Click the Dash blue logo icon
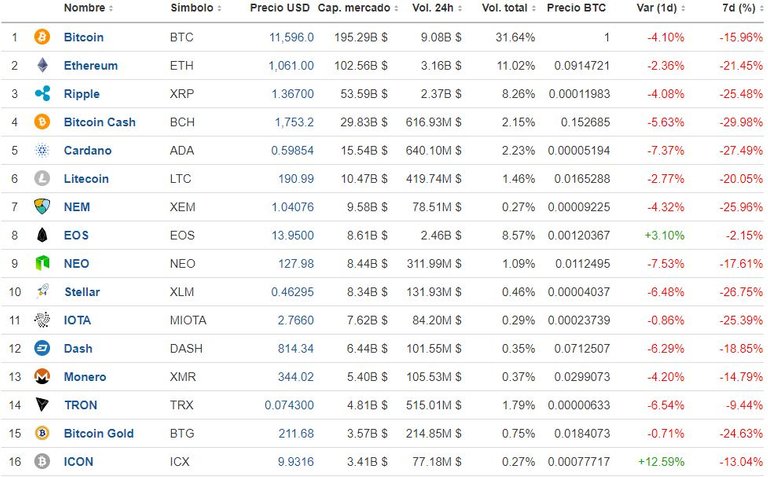This screenshot has height=477, width=768. point(42,348)
